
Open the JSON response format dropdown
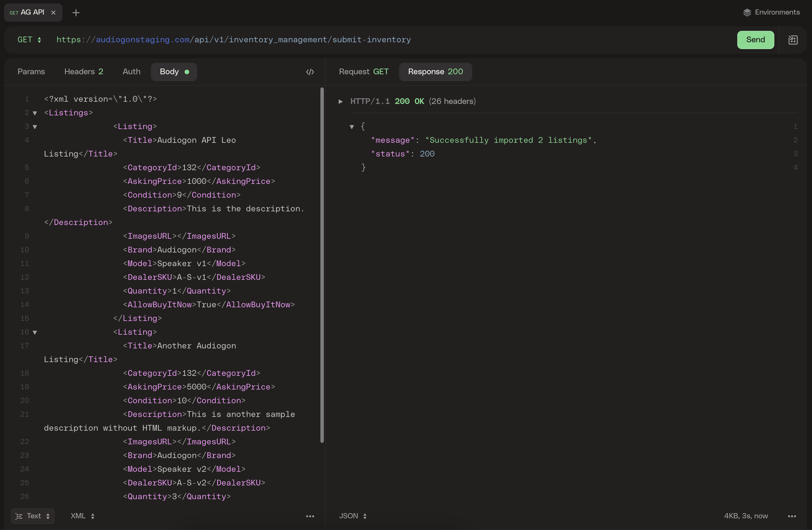[353, 516]
